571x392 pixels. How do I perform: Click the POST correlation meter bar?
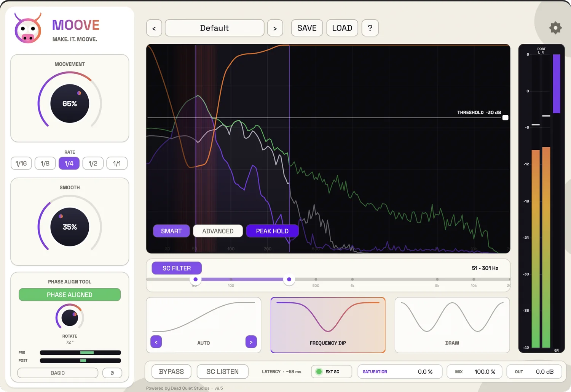pos(80,360)
